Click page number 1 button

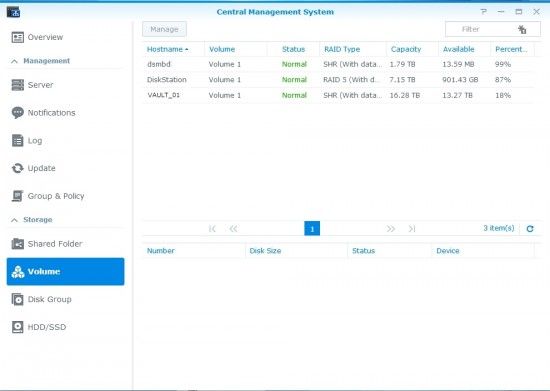pos(312,229)
